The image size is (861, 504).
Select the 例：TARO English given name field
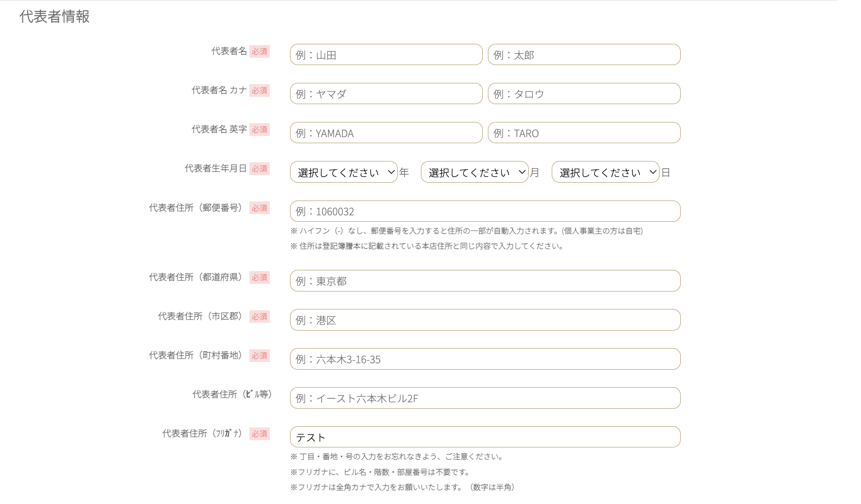[584, 133]
